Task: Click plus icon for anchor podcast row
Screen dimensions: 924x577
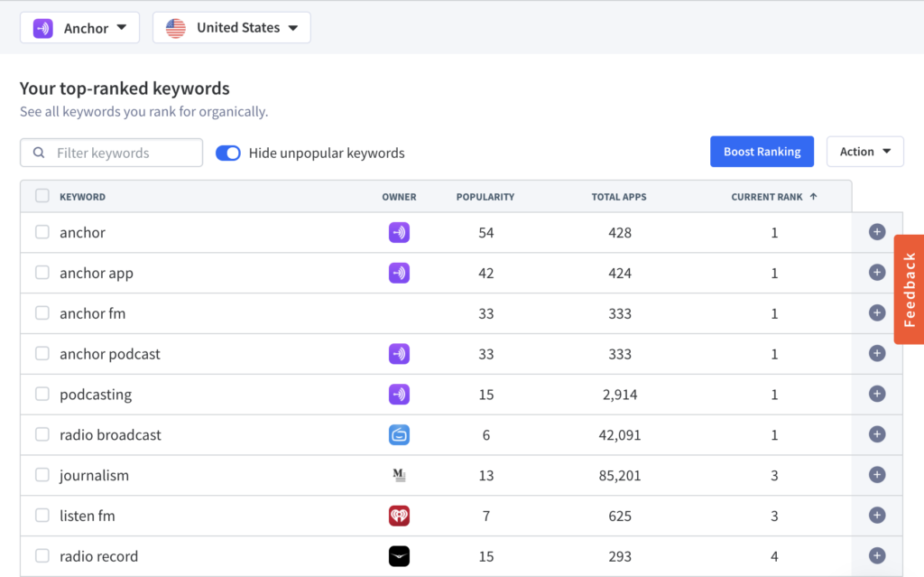Action: 877,353
